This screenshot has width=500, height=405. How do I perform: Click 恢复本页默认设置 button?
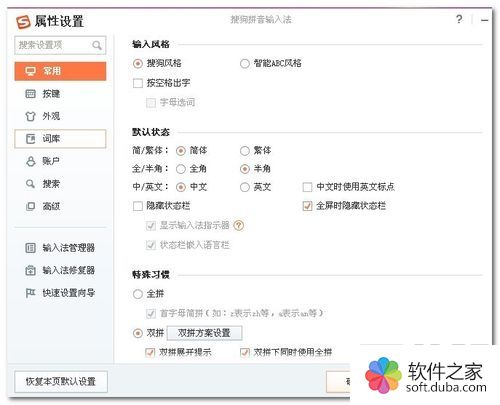pyautogui.click(x=61, y=381)
